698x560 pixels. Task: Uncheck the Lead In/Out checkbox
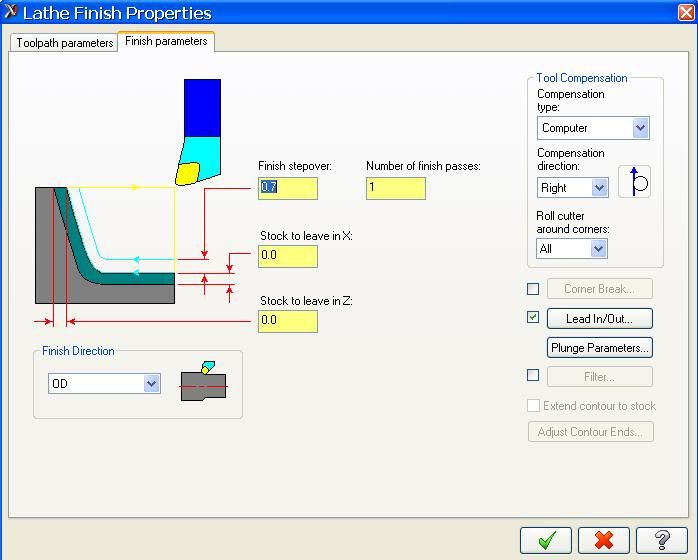[533, 318]
